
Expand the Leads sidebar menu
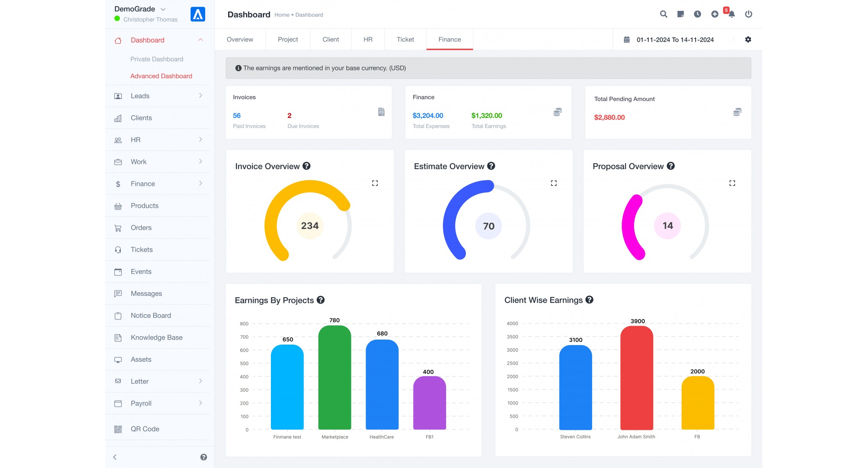tap(159, 96)
